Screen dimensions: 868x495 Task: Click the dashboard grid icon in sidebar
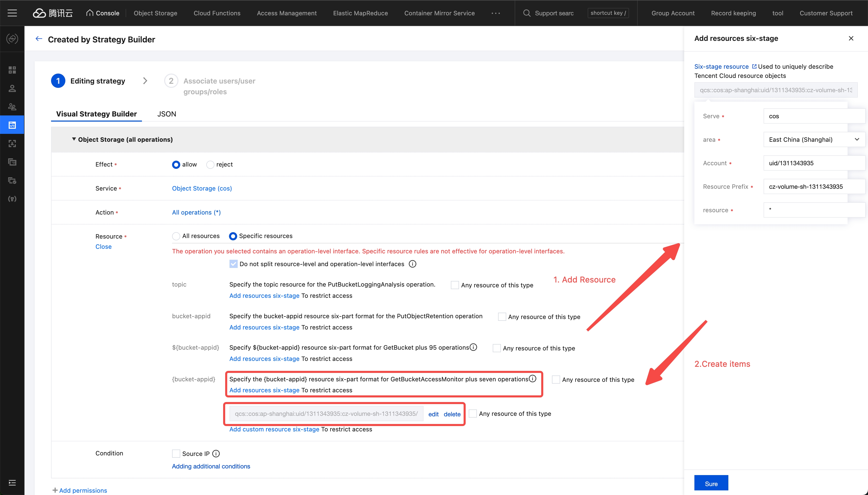click(x=12, y=70)
